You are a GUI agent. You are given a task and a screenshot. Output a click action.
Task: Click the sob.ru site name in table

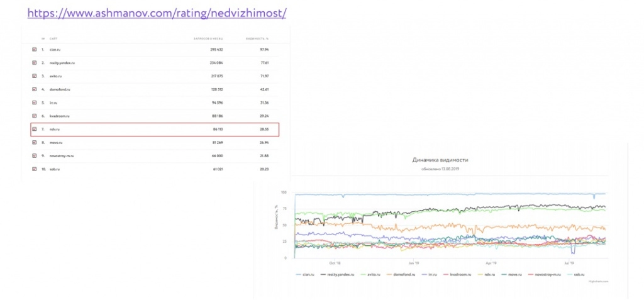point(55,169)
